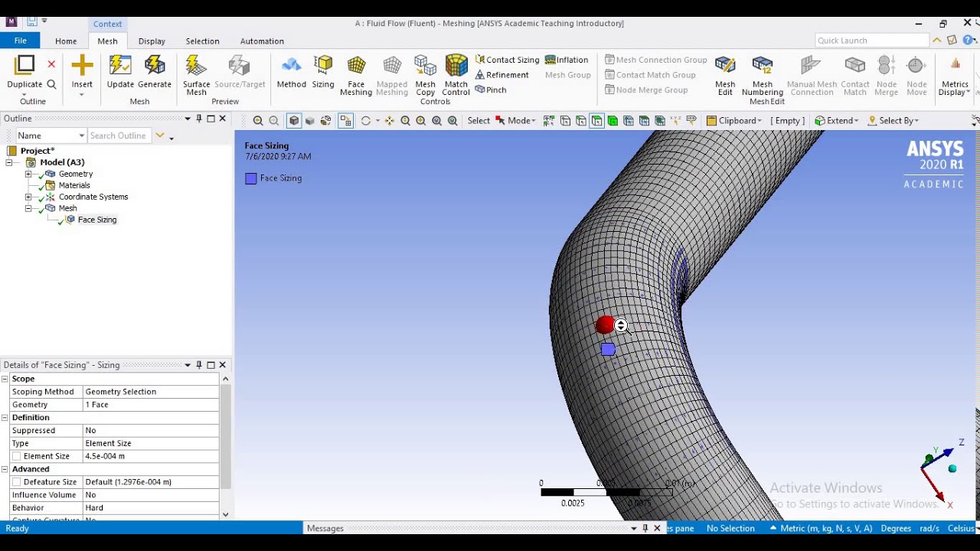
Task: Click the Refinement control
Action: tap(501, 75)
